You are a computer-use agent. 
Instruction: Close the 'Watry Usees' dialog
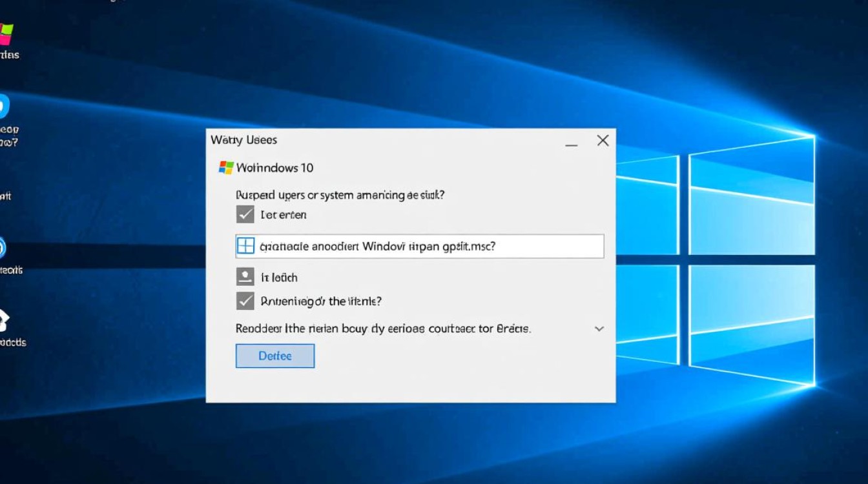tap(603, 141)
